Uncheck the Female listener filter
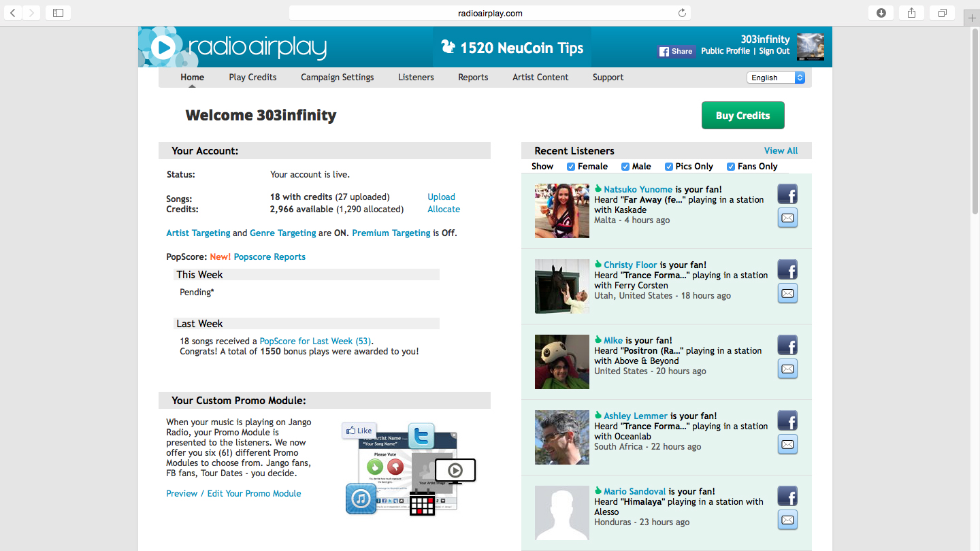This screenshot has height=551, width=980. [x=571, y=167]
